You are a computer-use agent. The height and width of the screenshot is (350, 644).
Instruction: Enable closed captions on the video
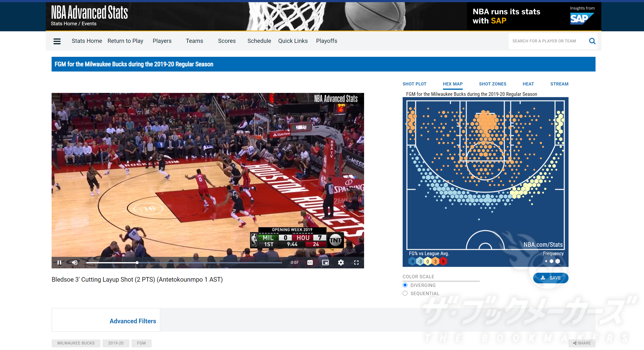[310, 262]
